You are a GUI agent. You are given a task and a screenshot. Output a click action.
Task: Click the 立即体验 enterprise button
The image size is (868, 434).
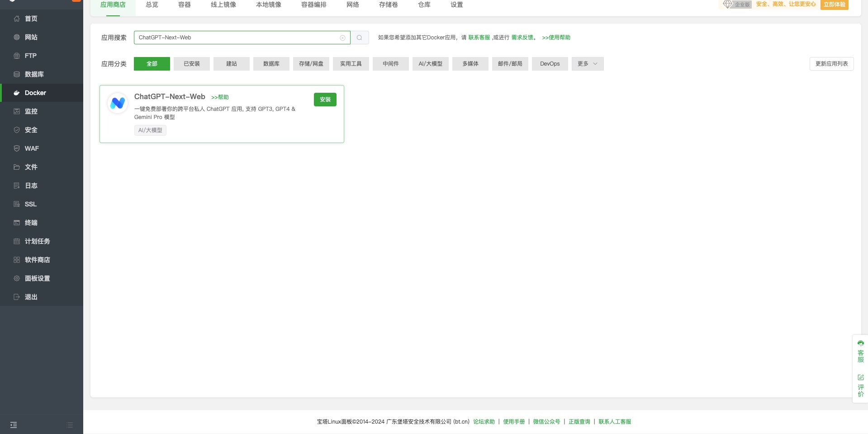click(834, 5)
